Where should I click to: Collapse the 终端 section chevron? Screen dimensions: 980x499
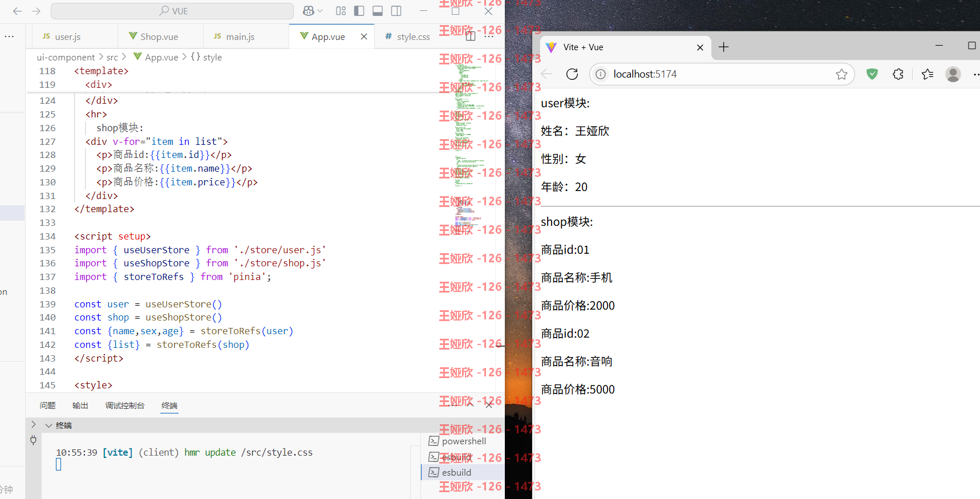(48, 425)
